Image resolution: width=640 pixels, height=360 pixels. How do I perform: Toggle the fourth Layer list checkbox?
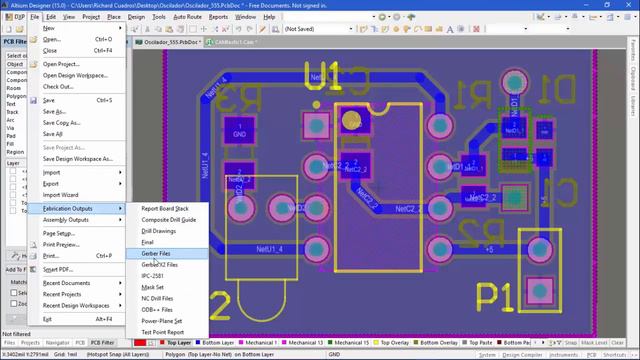click(x=13, y=195)
